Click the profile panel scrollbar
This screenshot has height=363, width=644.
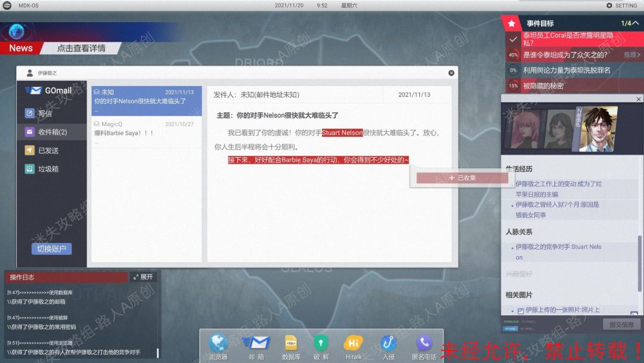tap(639, 263)
